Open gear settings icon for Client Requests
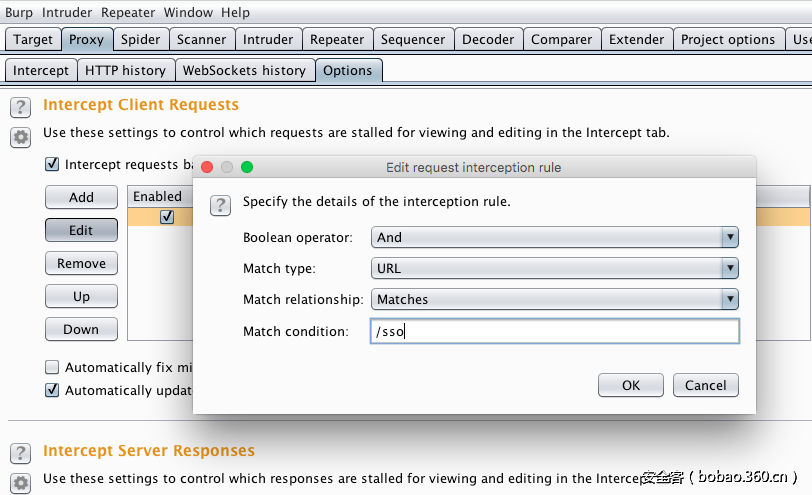This screenshot has width=812, height=495. 20,137
